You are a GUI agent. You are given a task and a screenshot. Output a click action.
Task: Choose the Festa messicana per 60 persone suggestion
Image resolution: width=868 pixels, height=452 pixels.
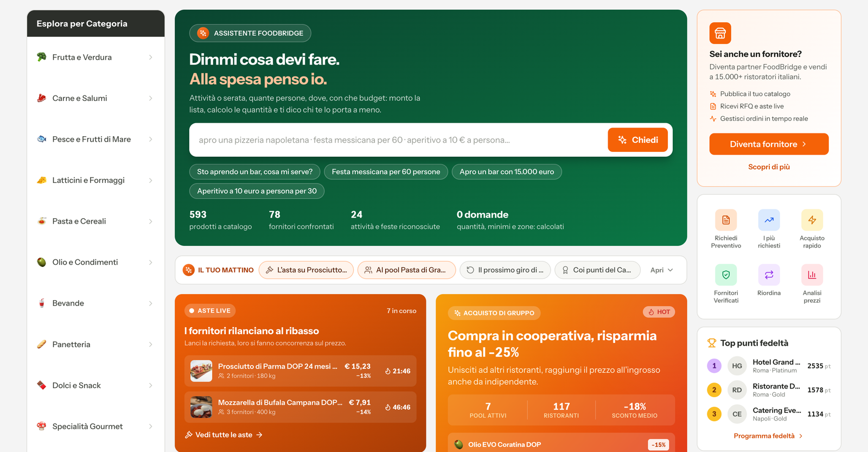pos(386,171)
